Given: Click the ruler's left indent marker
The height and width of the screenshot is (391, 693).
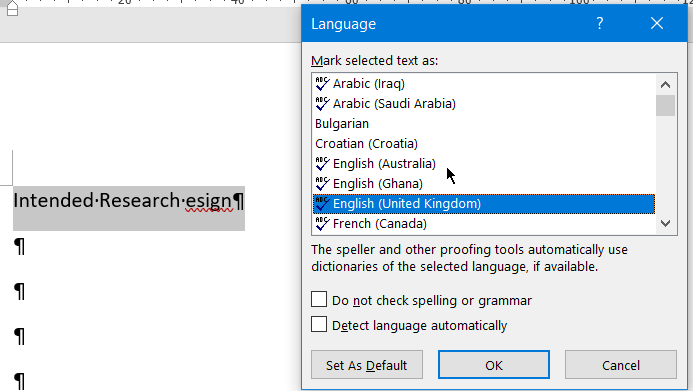Looking at the screenshot, I should tap(12, 8).
